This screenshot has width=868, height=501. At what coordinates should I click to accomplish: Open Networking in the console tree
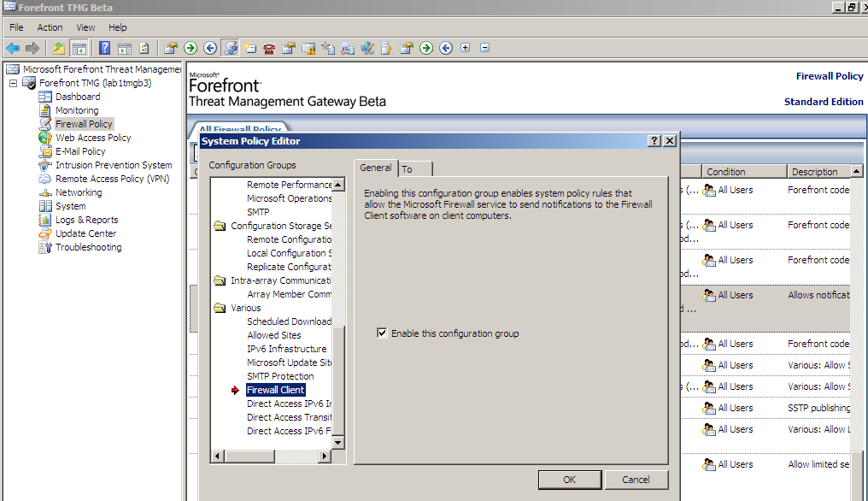pos(79,192)
